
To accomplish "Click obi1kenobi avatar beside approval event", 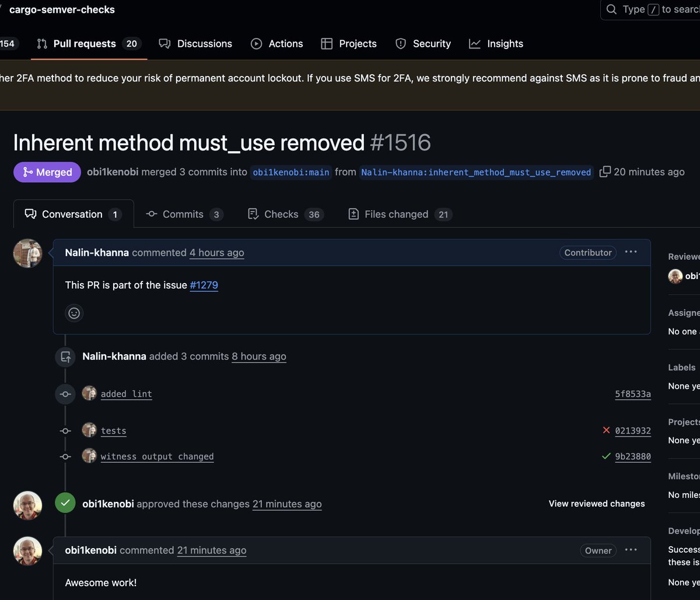I will pos(28,505).
